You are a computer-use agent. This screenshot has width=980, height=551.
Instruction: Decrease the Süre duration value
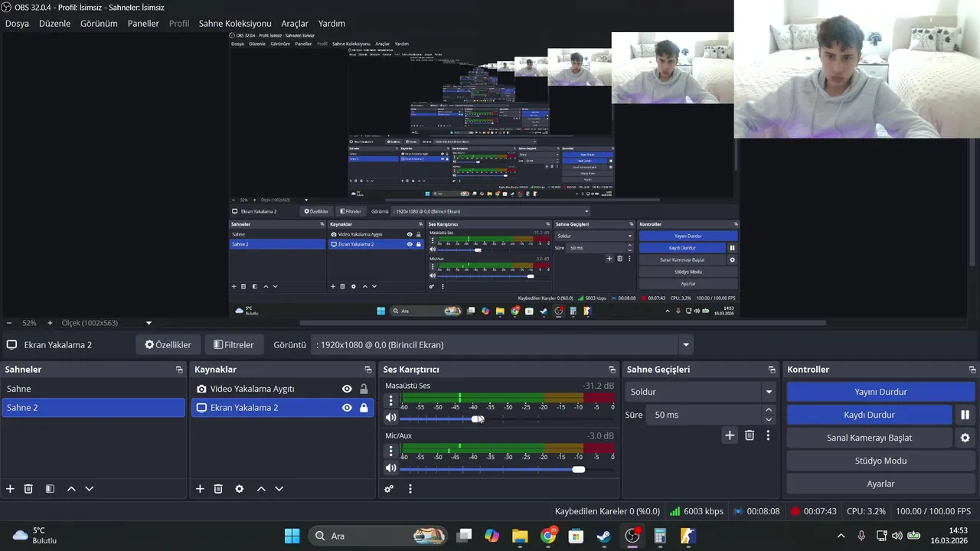tap(769, 419)
